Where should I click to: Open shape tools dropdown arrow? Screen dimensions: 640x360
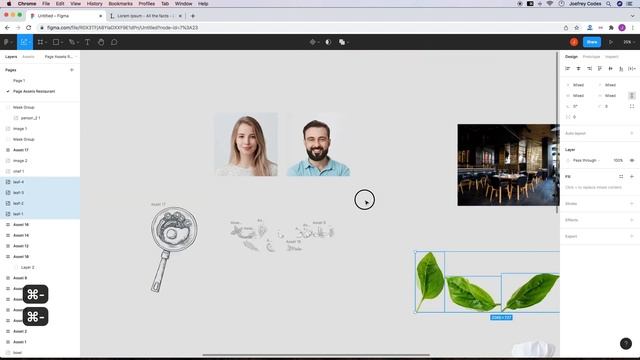point(62,42)
